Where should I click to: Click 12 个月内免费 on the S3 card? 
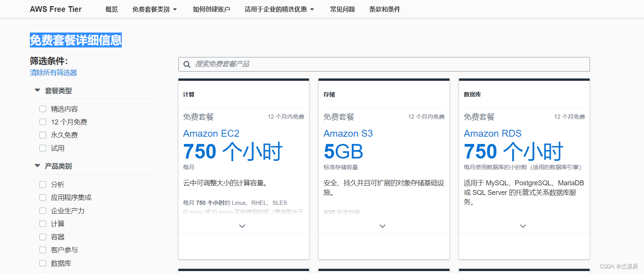click(x=427, y=117)
